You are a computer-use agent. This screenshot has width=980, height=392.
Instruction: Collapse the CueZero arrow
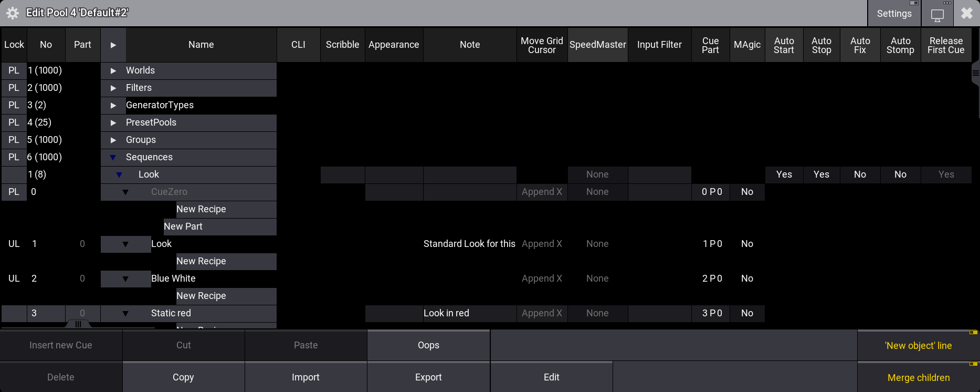pyautogui.click(x=125, y=192)
